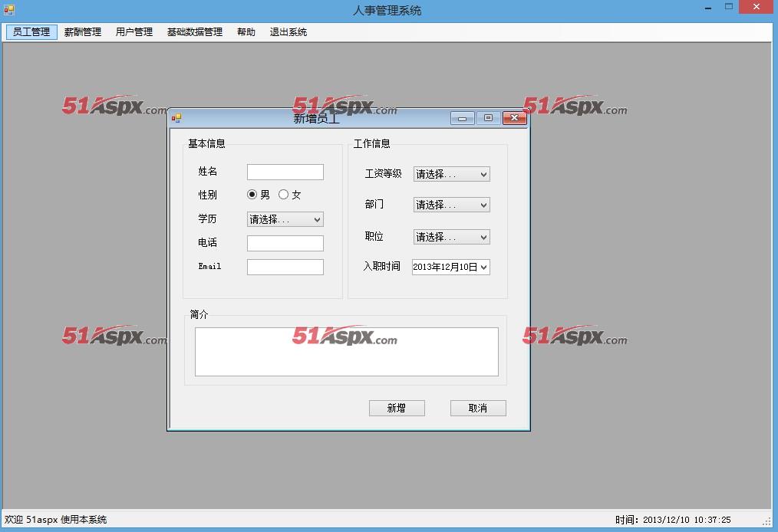Click the 退出系统 menu item
778x532 pixels.
pos(288,31)
